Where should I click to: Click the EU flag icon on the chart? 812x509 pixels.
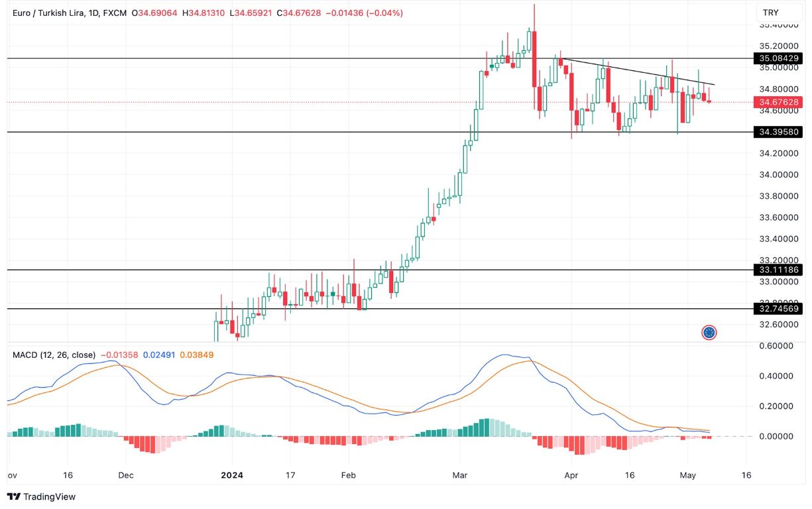click(709, 332)
